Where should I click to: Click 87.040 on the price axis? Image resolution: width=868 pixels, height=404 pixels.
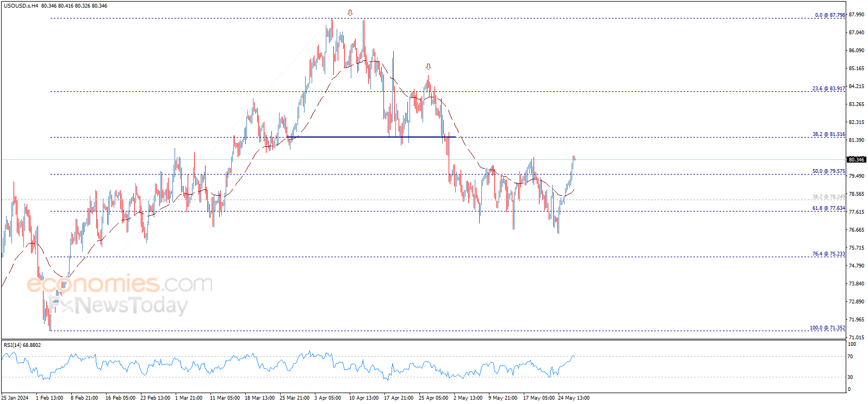[856, 33]
